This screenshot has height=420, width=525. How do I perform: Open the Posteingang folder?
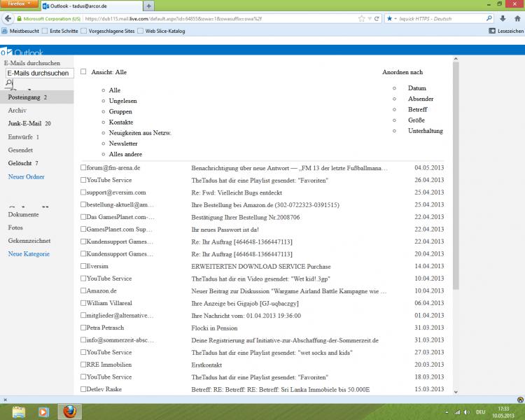tap(37, 97)
